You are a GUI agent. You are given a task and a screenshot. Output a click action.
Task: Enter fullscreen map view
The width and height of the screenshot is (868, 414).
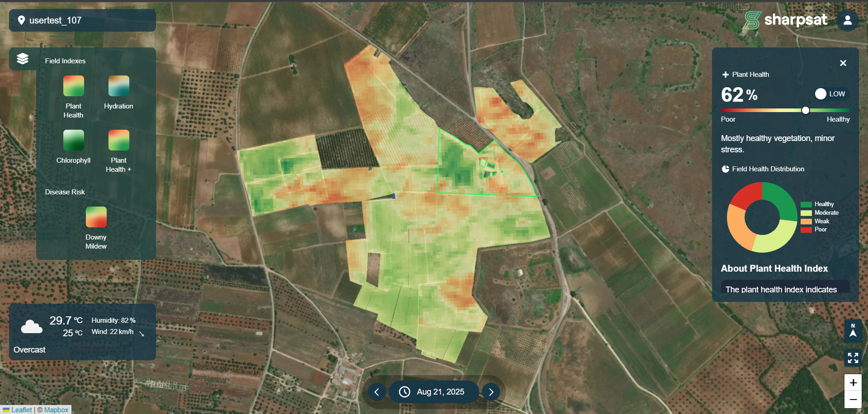pyautogui.click(x=853, y=358)
